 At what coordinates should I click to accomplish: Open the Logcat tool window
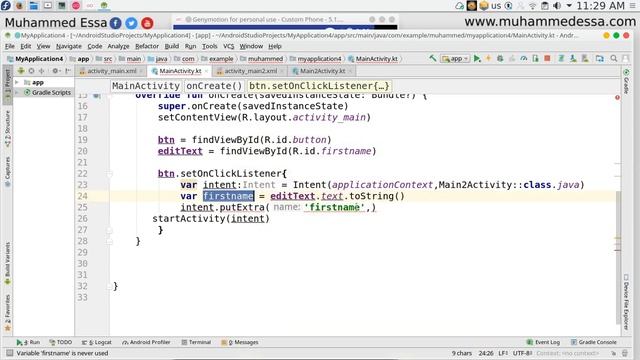[x=96, y=342]
